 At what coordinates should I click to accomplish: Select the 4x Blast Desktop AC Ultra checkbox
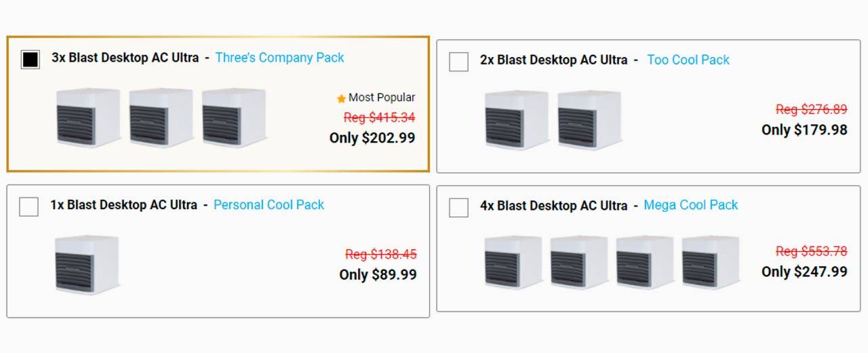[x=458, y=207]
